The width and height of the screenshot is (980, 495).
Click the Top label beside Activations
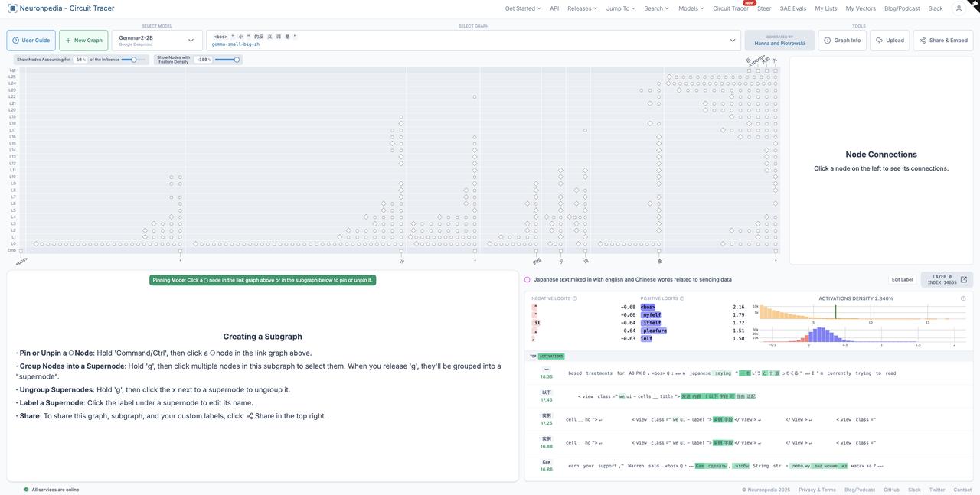coord(533,357)
